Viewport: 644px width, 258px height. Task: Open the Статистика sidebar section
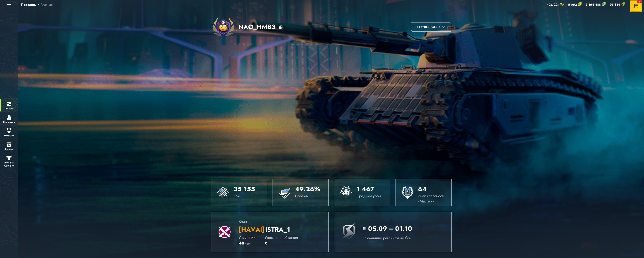point(9,119)
